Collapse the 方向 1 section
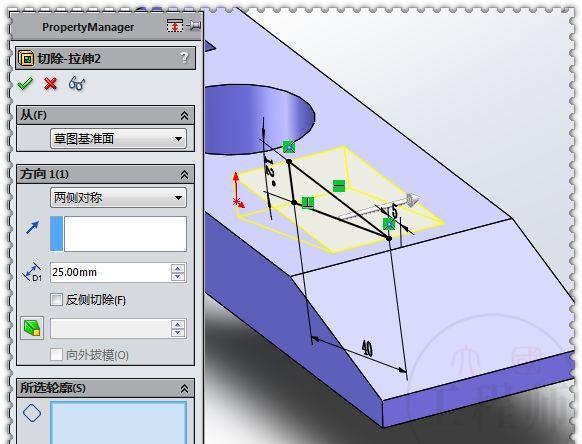Screen dimensions: 582x444 point(184,174)
